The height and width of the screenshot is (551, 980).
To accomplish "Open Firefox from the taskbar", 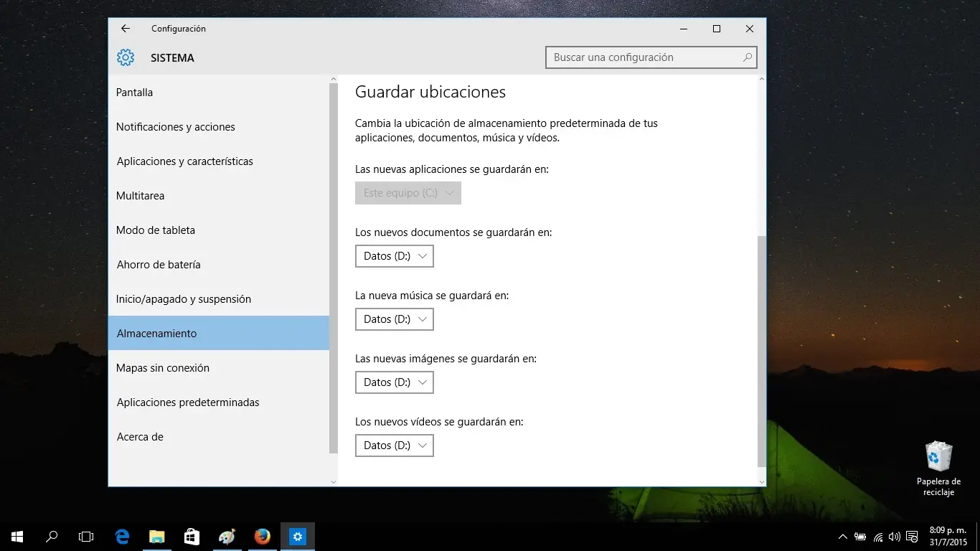I will [262, 536].
